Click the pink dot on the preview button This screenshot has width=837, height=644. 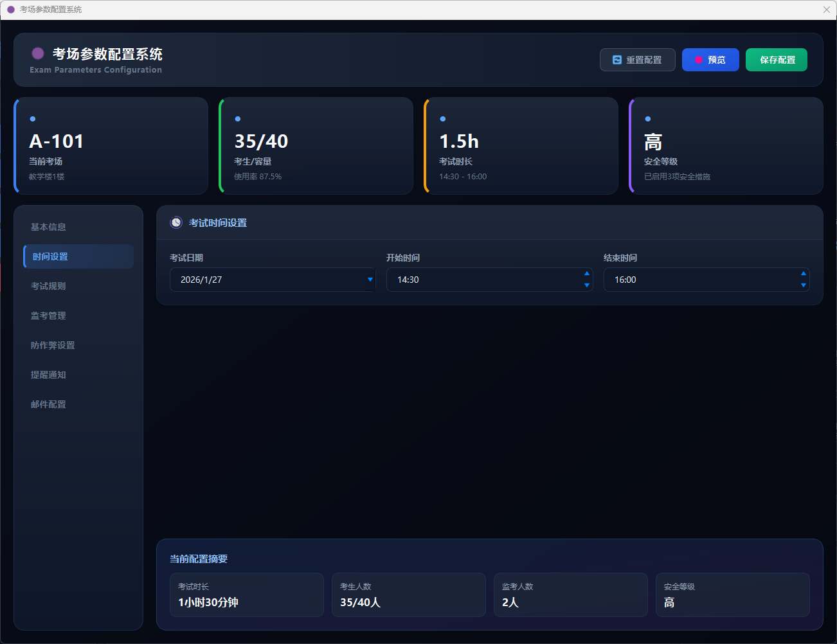[699, 60]
